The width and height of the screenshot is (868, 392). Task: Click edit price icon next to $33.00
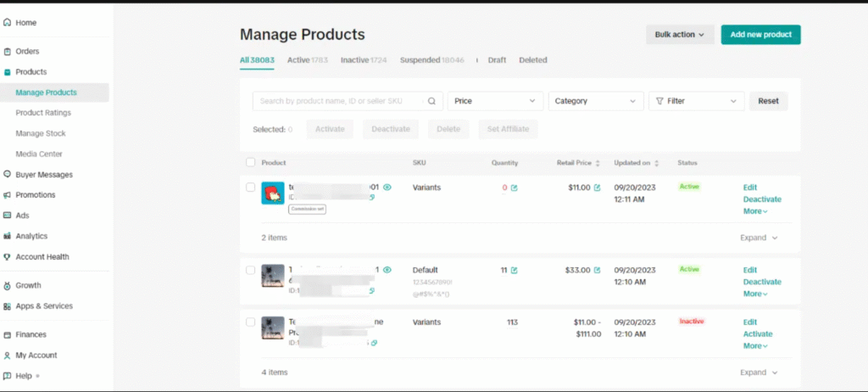point(597,270)
